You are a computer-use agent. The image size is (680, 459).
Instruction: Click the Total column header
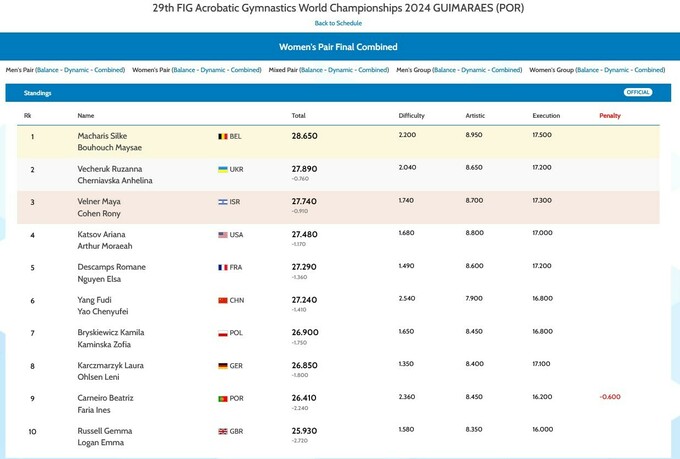click(x=299, y=116)
